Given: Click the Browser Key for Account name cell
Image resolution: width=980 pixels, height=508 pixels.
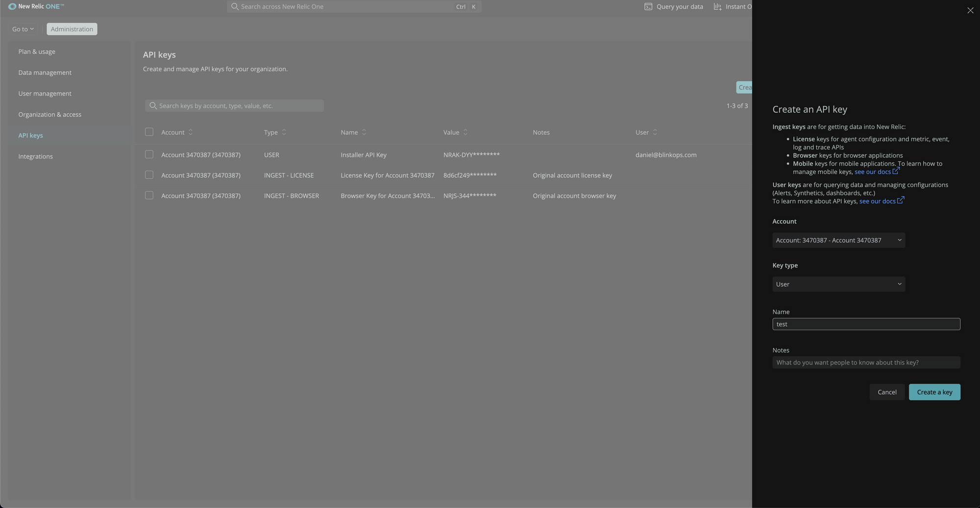Looking at the screenshot, I should pos(388,196).
